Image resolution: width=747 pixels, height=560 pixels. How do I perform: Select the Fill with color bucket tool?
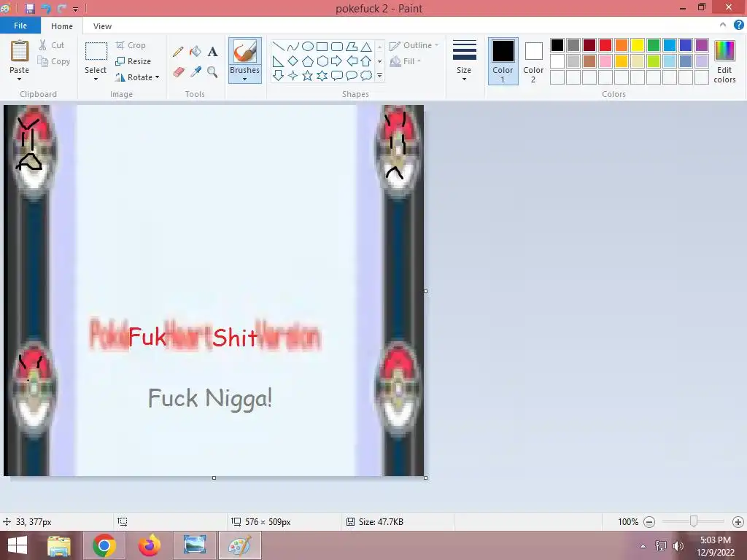click(196, 52)
